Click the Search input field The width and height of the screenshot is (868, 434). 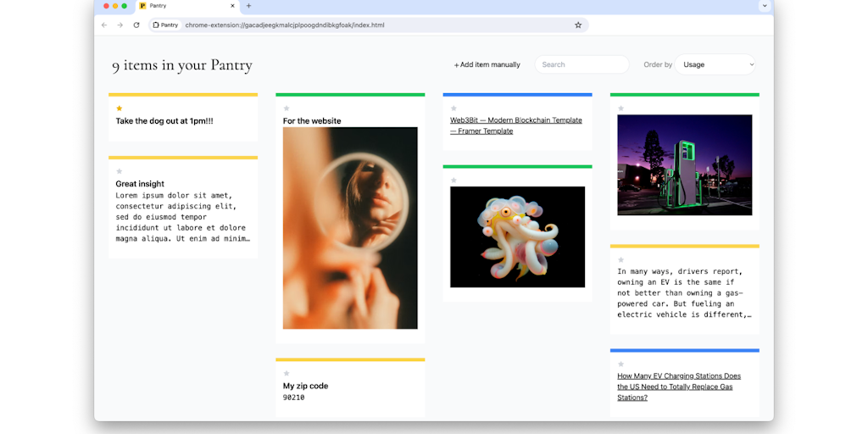click(581, 64)
